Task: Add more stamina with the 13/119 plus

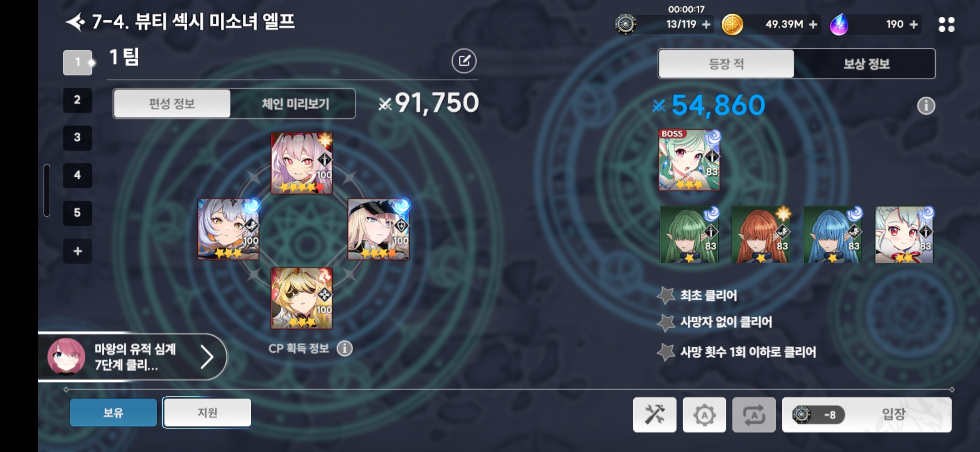Action: [x=706, y=25]
